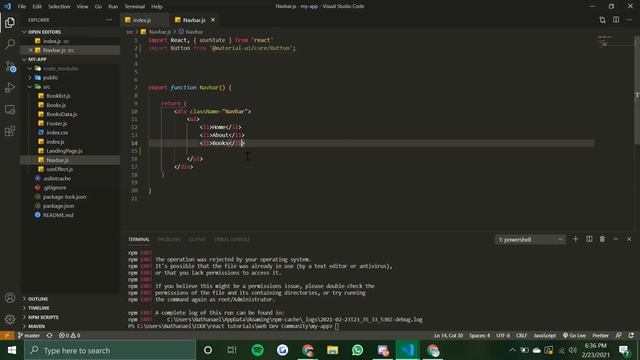Click the Go Live status button
Image resolution: width=640 pixels, height=360 pixels.
(574, 336)
